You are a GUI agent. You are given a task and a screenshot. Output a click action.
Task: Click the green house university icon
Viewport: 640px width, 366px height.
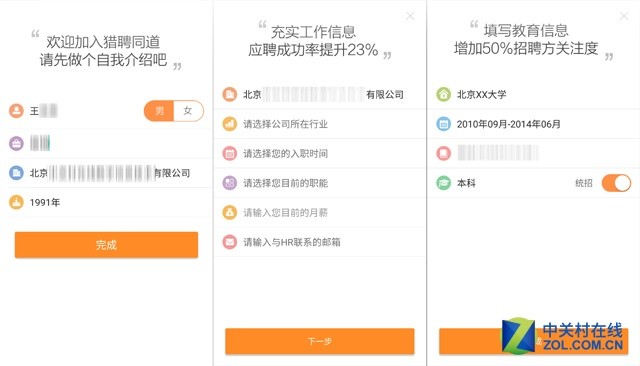point(443,94)
